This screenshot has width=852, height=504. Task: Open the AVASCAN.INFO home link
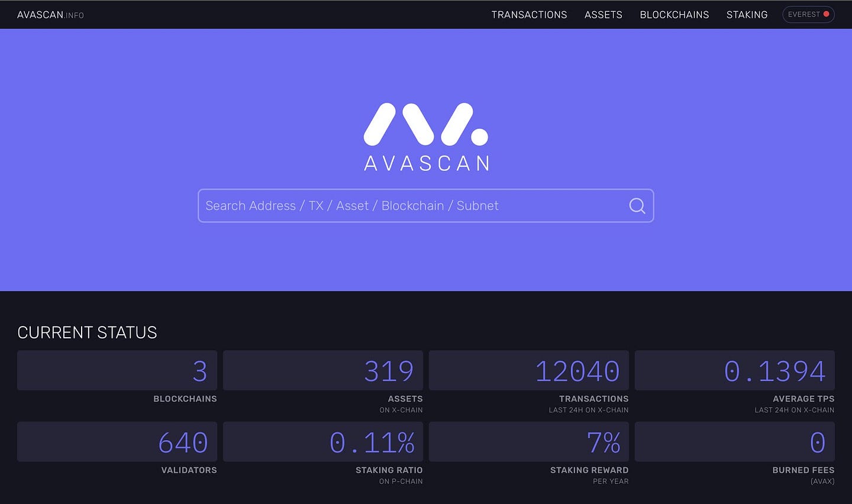[50, 15]
